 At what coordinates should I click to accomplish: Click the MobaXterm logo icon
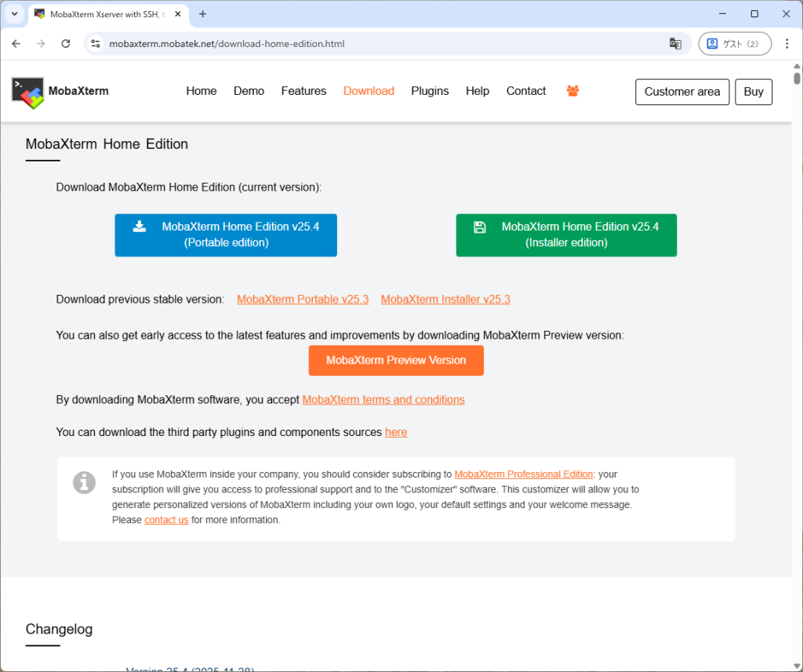pyautogui.click(x=28, y=92)
